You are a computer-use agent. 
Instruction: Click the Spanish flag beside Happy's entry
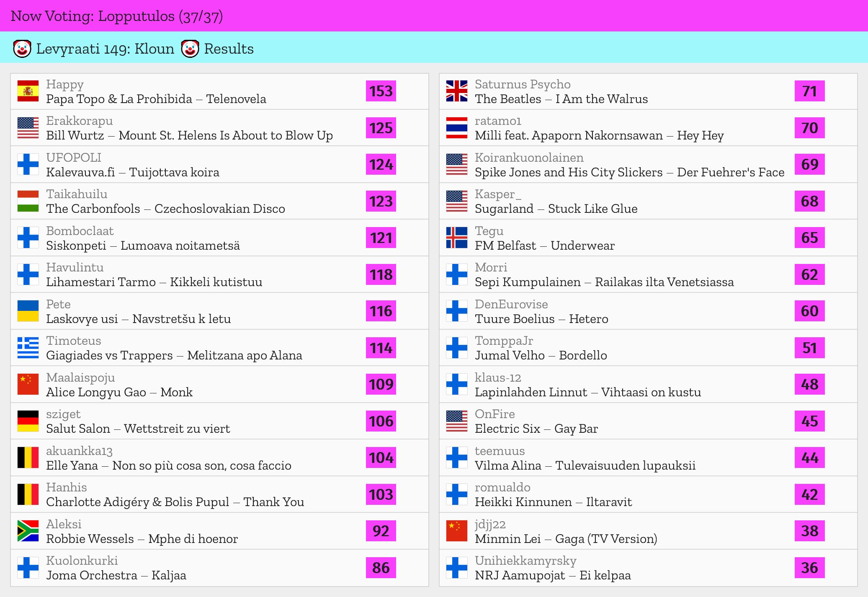(28, 91)
